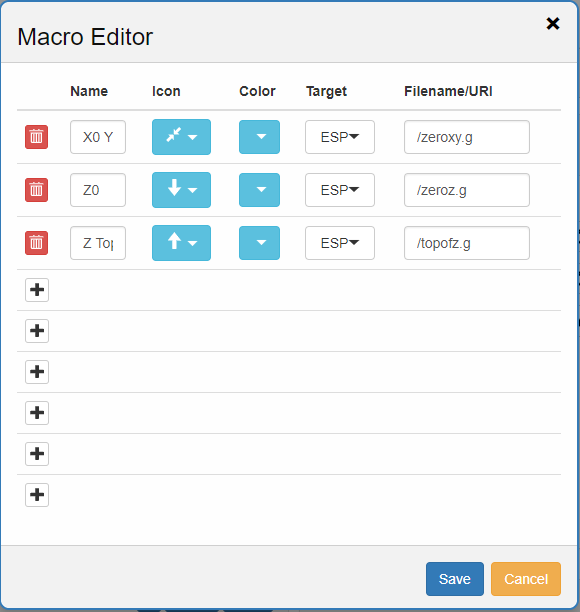Delete the X0 Y macro row
580x612 pixels.
point(37,137)
